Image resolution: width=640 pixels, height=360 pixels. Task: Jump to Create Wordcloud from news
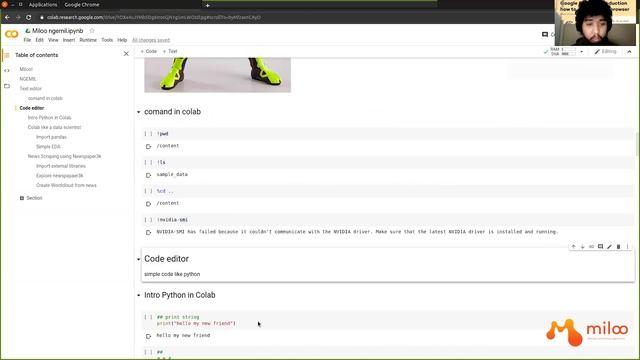(x=66, y=185)
